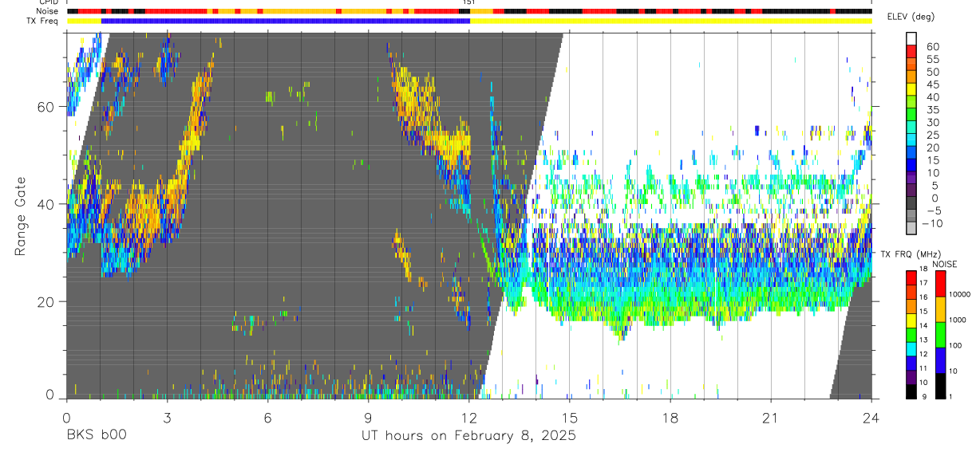Click the '151' CPID value marker

tap(469, 2)
